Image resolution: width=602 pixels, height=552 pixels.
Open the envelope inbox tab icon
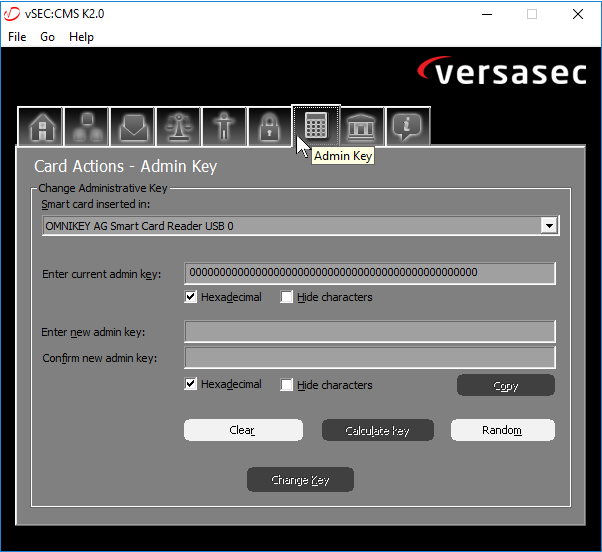(133, 126)
